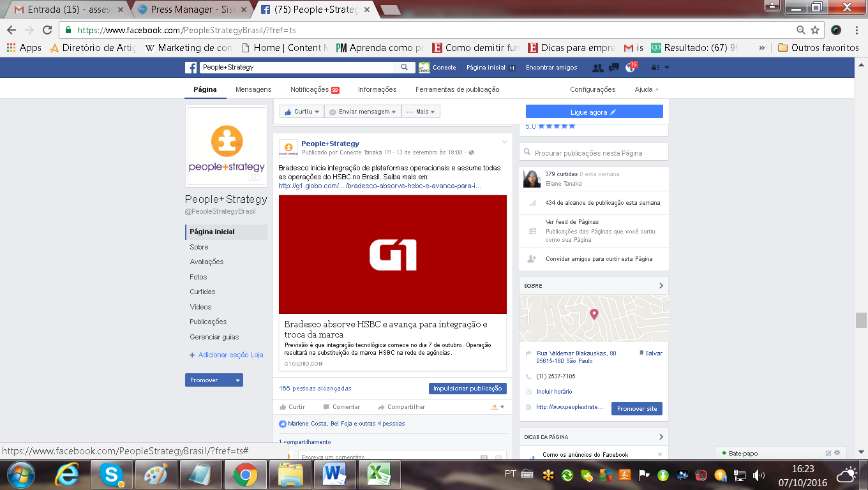Click Comentar on the post

(341, 407)
